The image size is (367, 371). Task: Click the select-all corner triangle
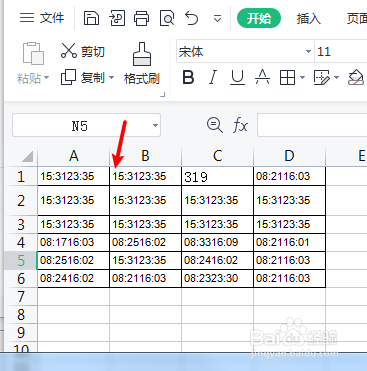pos(27,156)
